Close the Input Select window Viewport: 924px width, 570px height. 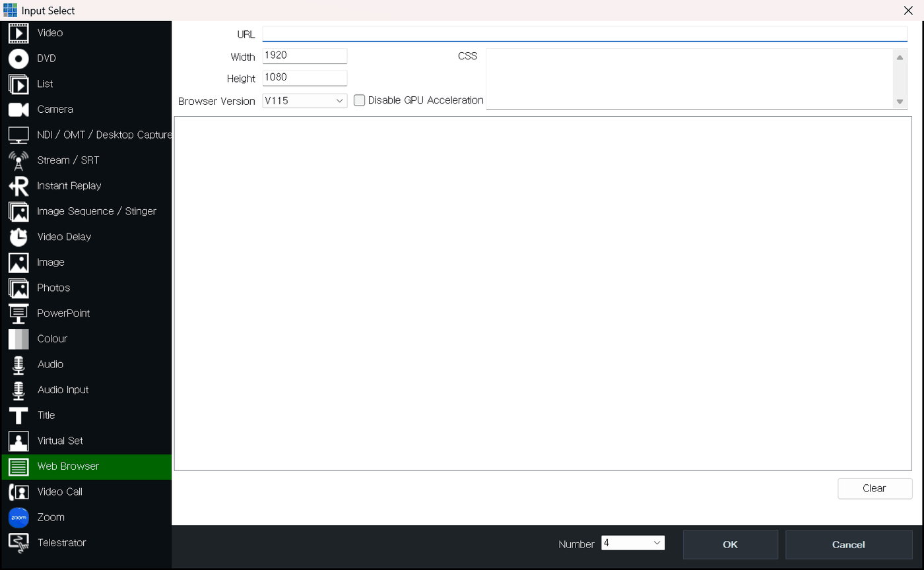click(908, 11)
